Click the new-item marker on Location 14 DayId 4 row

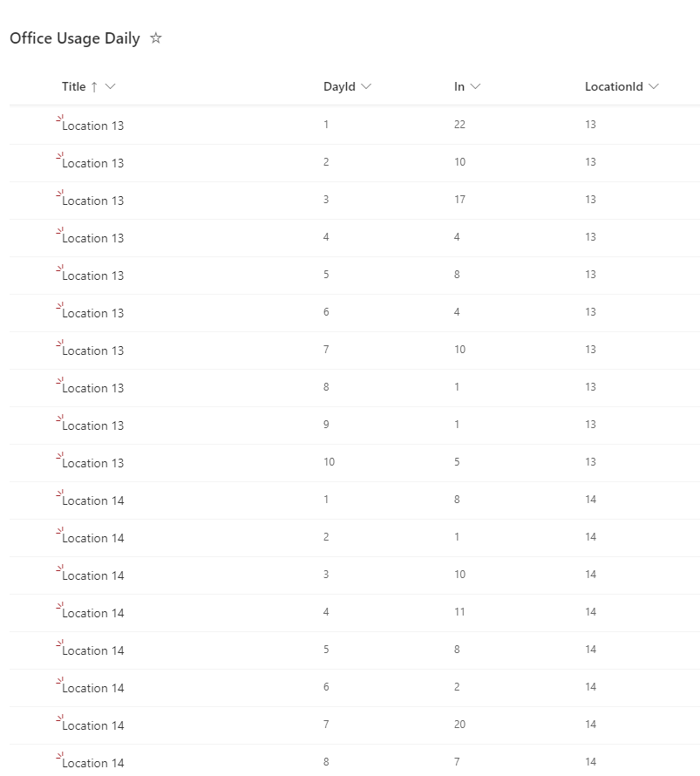59,606
